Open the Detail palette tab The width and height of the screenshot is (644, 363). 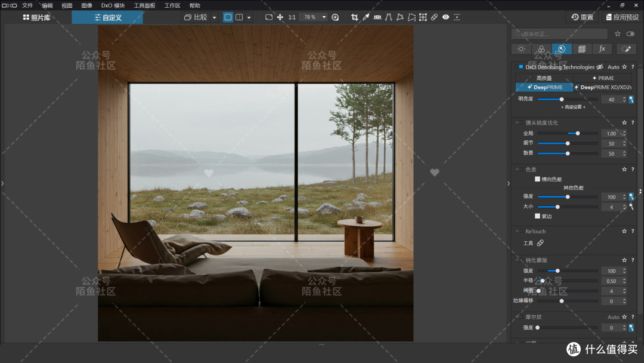(562, 49)
